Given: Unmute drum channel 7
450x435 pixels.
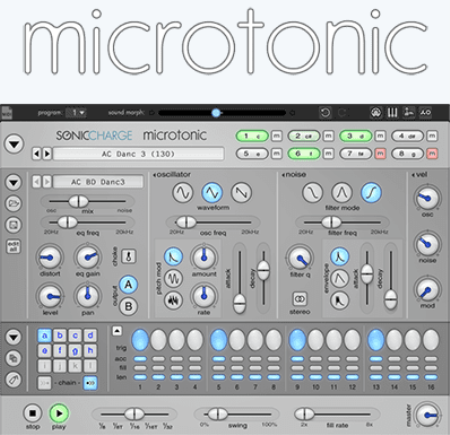Looking at the screenshot, I should (x=380, y=154).
